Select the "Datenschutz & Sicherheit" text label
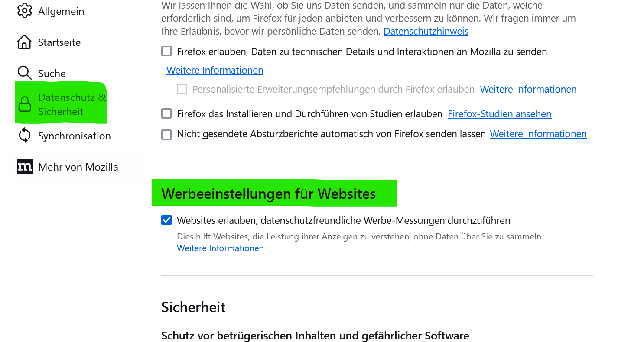The height and width of the screenshot is (342, 644). point(72,104)
